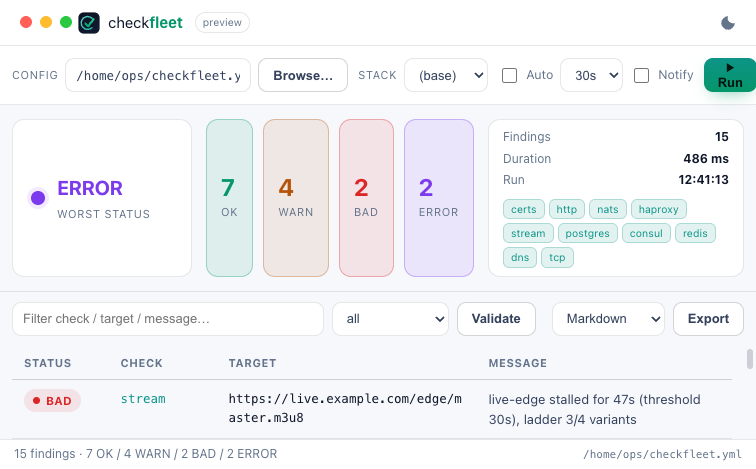
Task: Click the consul check tag
Action: point(646,233)
